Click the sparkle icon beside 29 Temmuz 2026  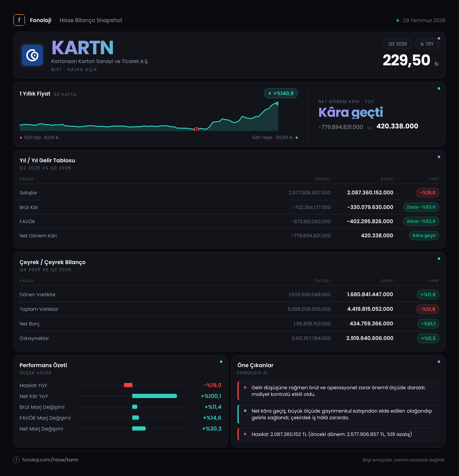pyautogui.click(x=398, y=20)
